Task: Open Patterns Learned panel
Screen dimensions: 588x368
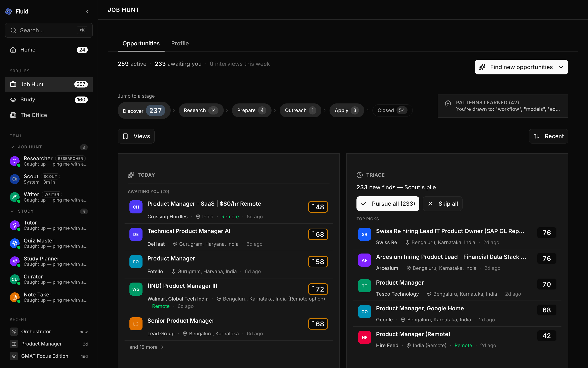Action: tap(503, 106)
